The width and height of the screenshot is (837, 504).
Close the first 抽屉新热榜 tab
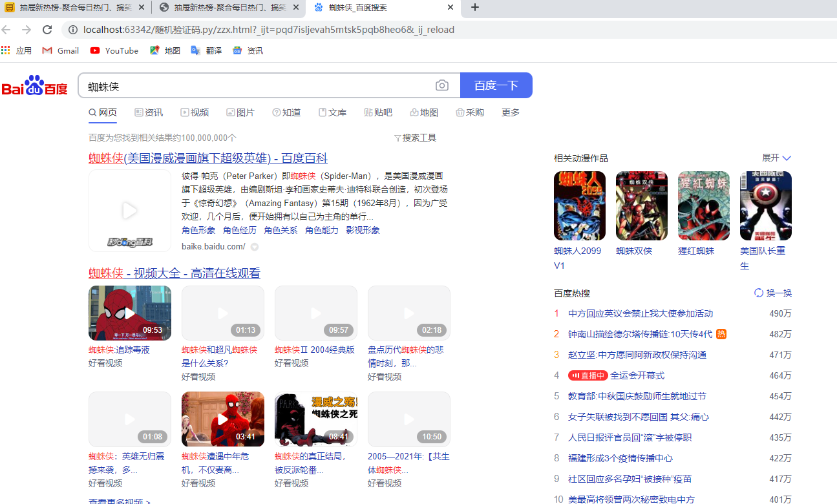[142, 8]
